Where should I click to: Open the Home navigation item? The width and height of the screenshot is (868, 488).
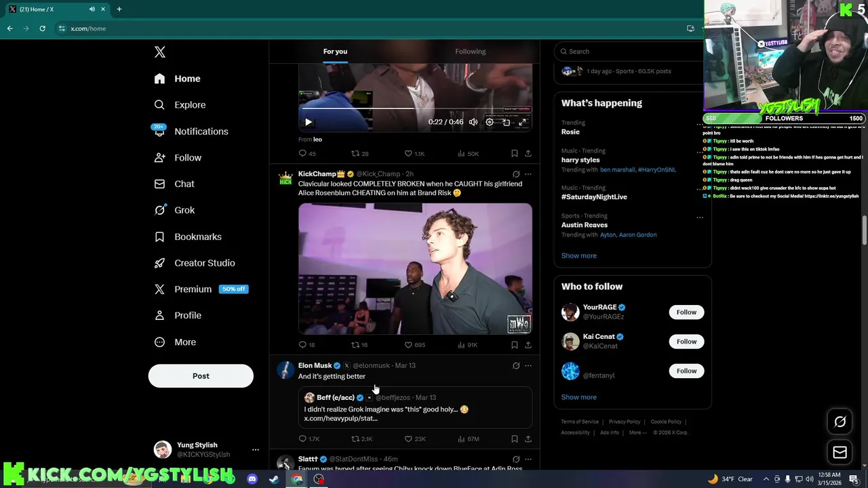point(177,79)
